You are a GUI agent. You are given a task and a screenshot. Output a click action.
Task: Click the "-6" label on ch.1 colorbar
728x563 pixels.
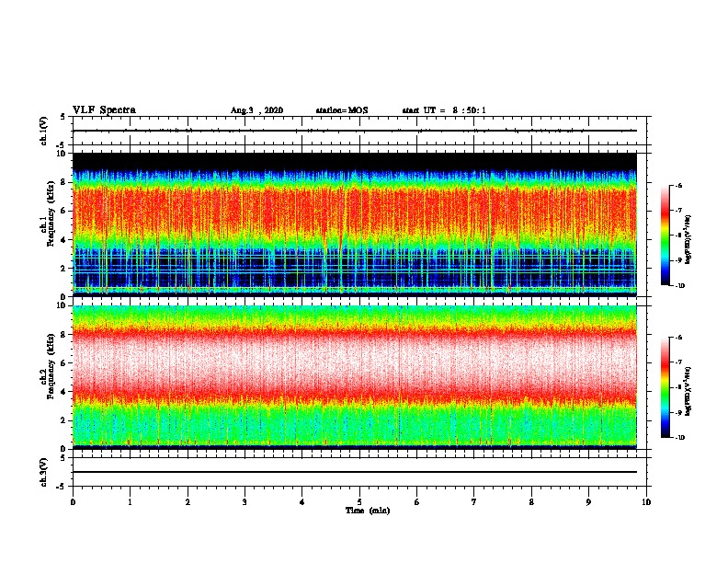679,186
